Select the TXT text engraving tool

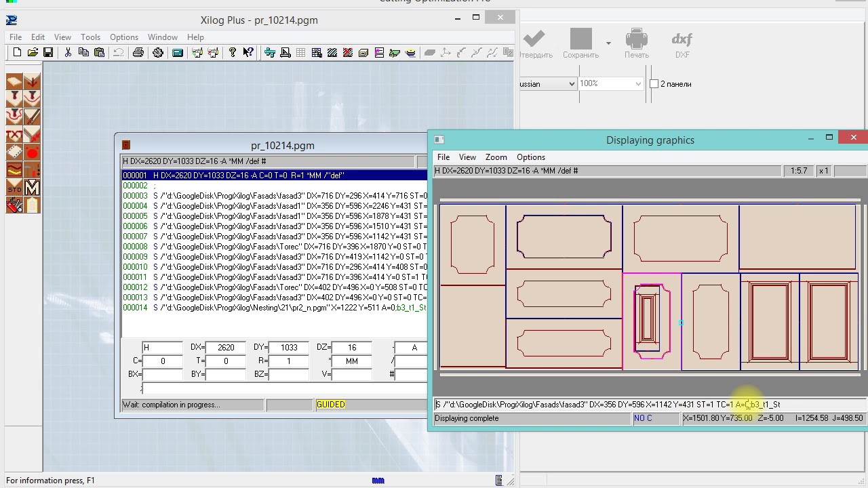(14, 136)
